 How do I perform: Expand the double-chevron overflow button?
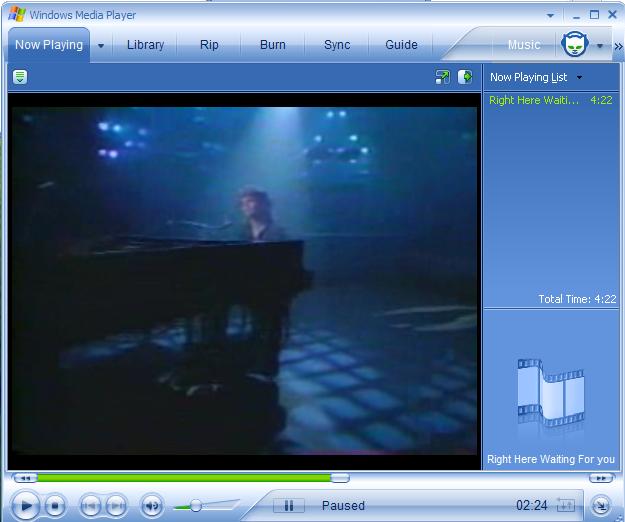click(618, 47)
